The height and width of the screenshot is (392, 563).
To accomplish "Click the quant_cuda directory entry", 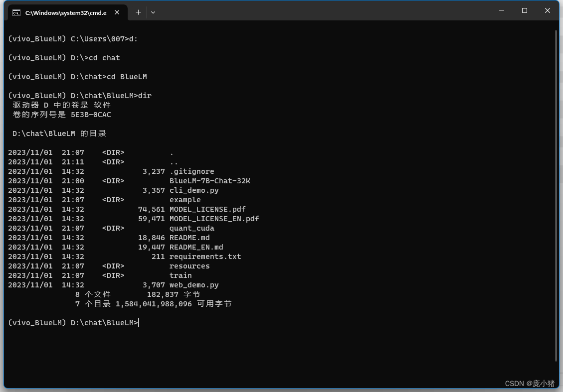I will pyautogui.click(x=191, y=228).
